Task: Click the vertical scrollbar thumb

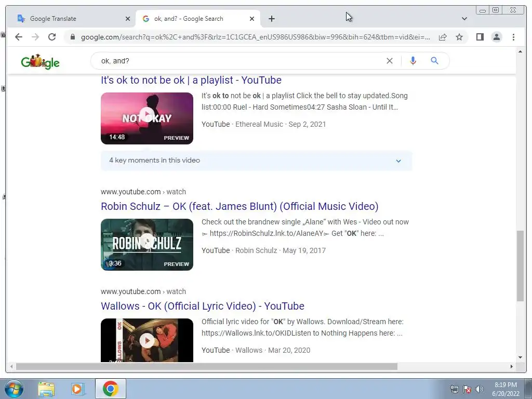Action: pyautogui.click(x=520, y=265)
